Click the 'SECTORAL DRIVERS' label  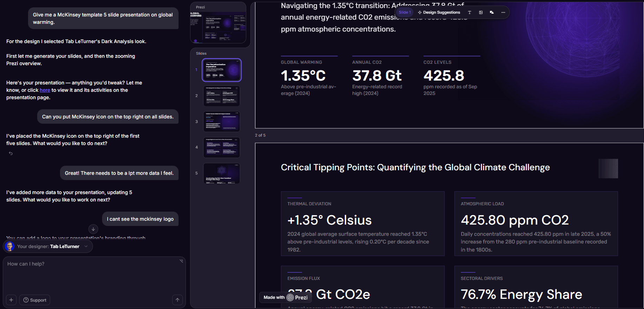pos(482,279)
